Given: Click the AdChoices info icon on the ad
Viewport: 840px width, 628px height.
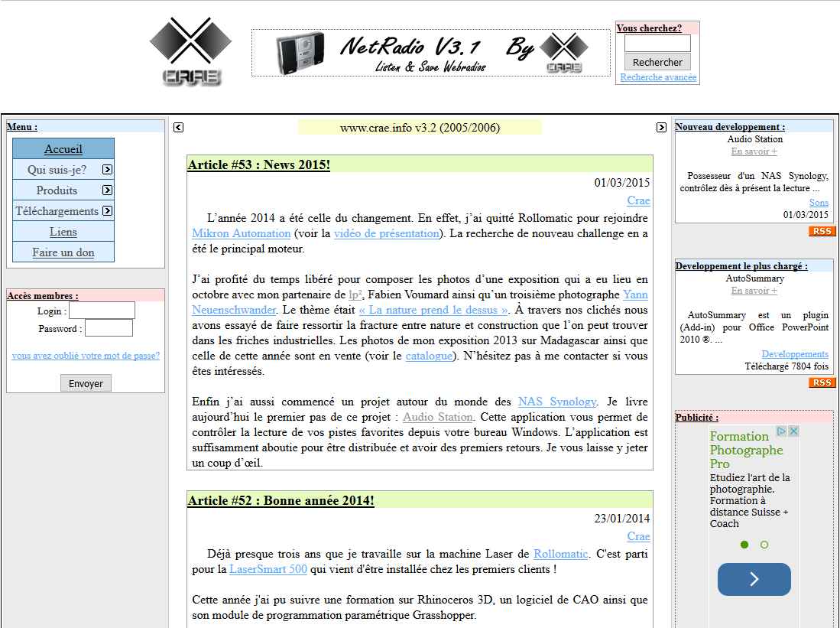Looking at the screenshot, I should [x=782, y=431].
